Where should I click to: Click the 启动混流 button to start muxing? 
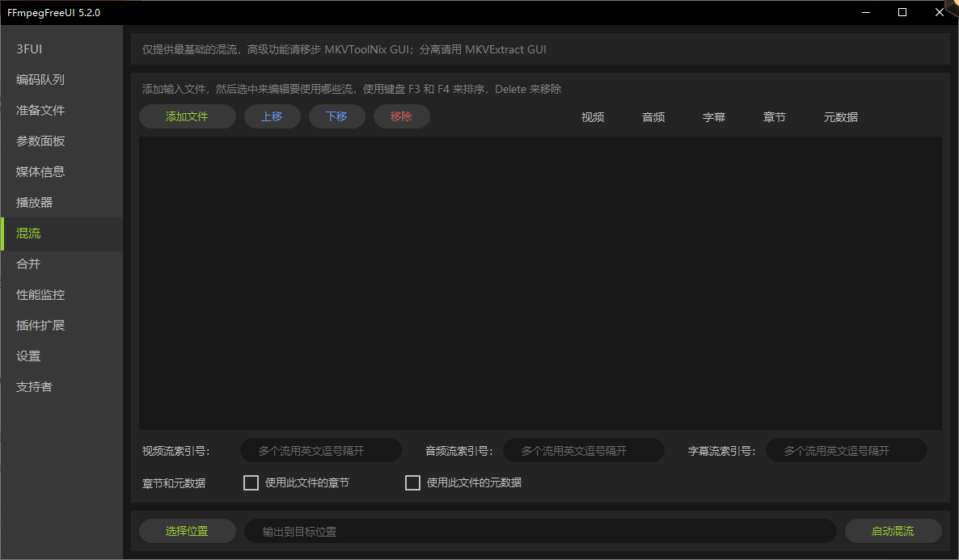pos(893,531)
